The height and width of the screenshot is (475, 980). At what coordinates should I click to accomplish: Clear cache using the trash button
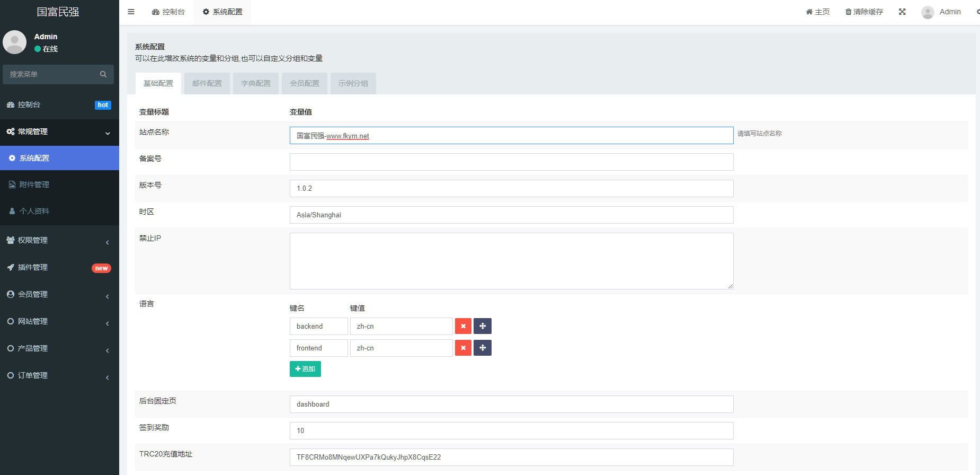(864, 12)
